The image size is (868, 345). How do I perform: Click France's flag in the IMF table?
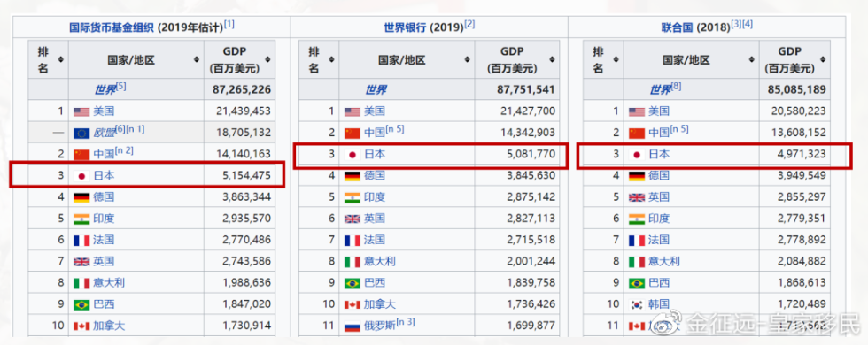pos(81,240)
